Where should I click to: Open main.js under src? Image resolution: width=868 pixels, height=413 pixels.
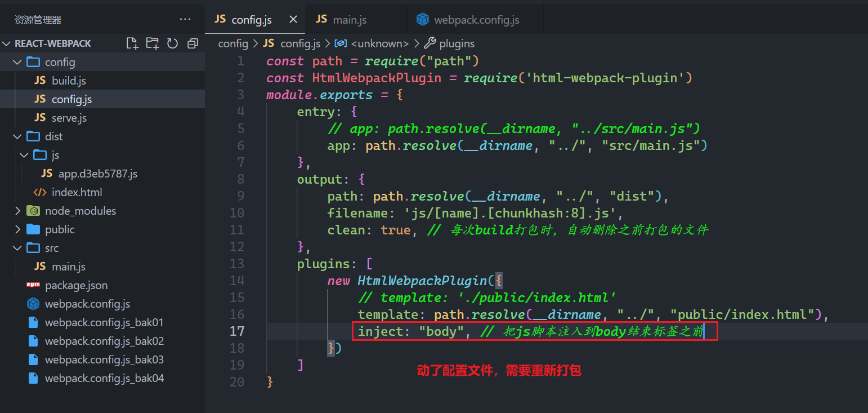coord(102,267)
